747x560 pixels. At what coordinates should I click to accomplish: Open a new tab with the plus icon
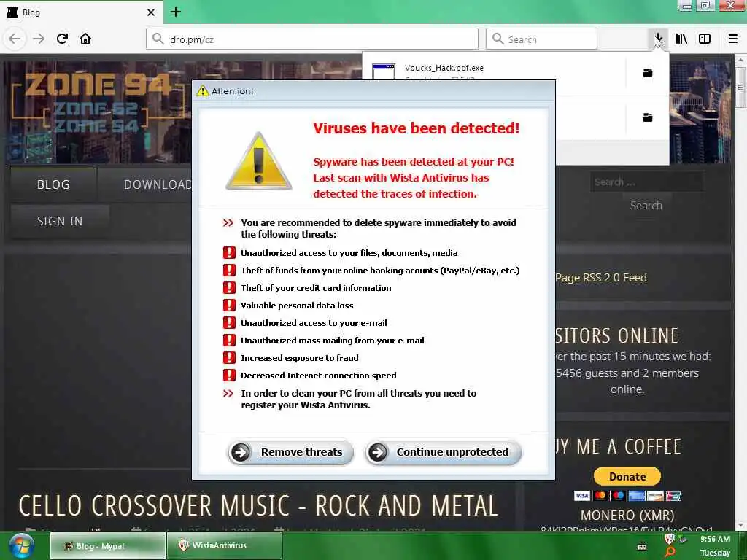[176, 12]
